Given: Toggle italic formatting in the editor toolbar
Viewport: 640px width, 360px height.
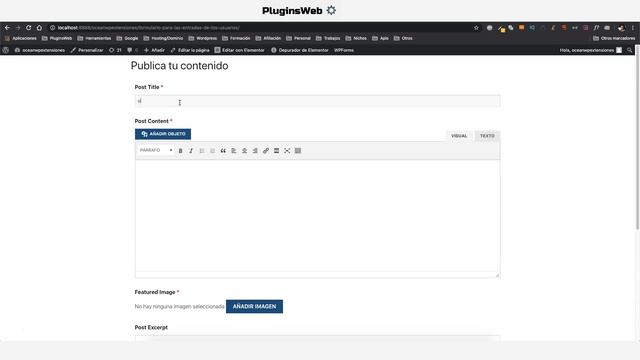Looking at the screenshot, I should 191,151.
